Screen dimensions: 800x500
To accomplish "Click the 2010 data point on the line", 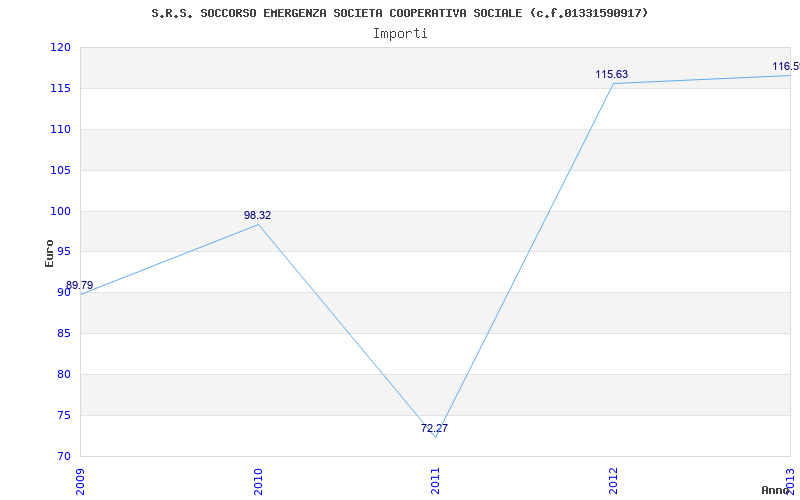I will (x=258, y=224).
